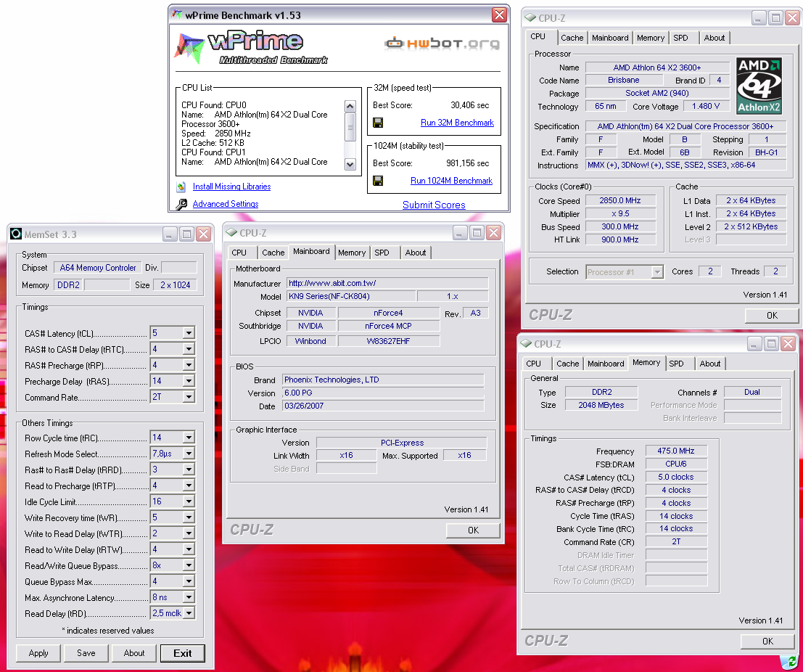
Task: Open Max. Asynchrone Latency dropdown
Action: pyautogui.click(x=189, y=597)
